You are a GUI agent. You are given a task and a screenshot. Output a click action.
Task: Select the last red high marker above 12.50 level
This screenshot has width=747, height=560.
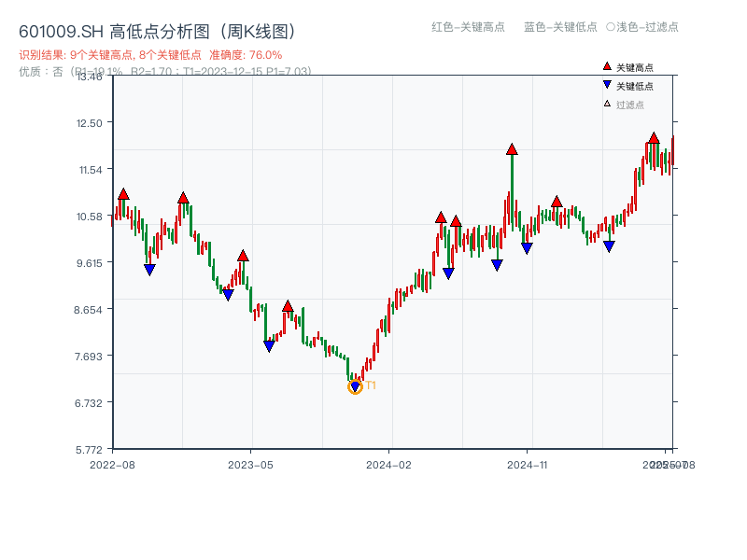coord(654,138)
